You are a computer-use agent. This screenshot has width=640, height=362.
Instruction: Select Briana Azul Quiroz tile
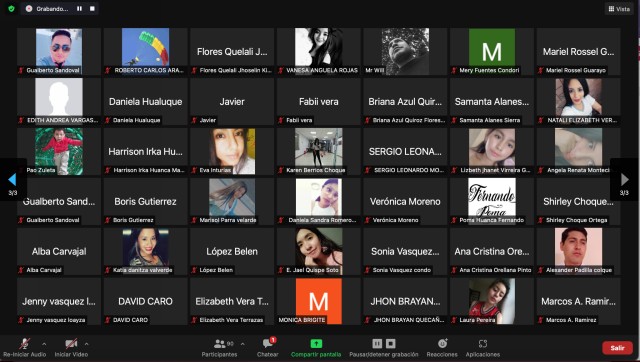click(405, 102)
